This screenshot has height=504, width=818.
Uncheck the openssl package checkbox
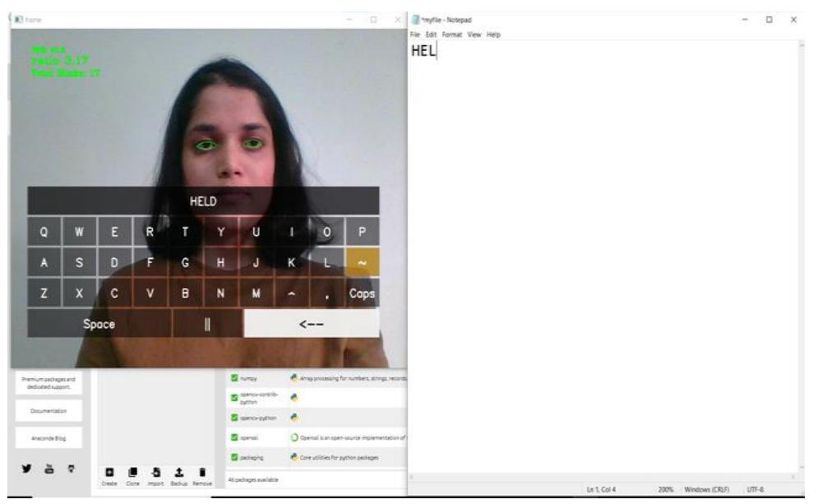click(234, 437)
